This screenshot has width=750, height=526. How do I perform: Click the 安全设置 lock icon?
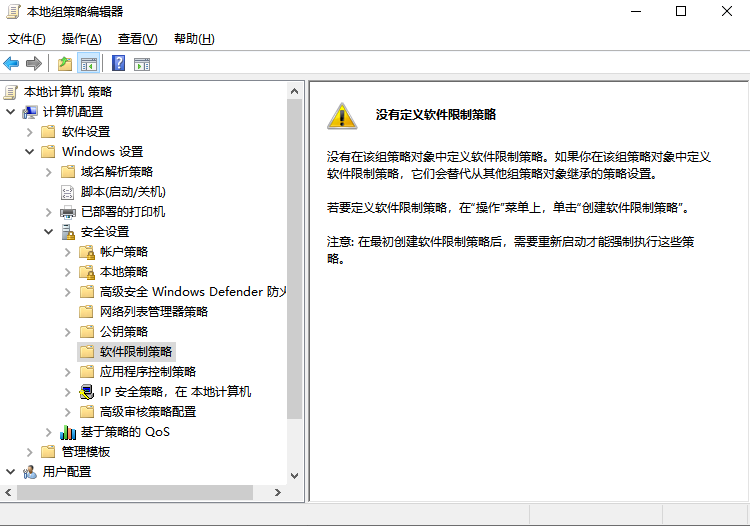coord(68,232)
